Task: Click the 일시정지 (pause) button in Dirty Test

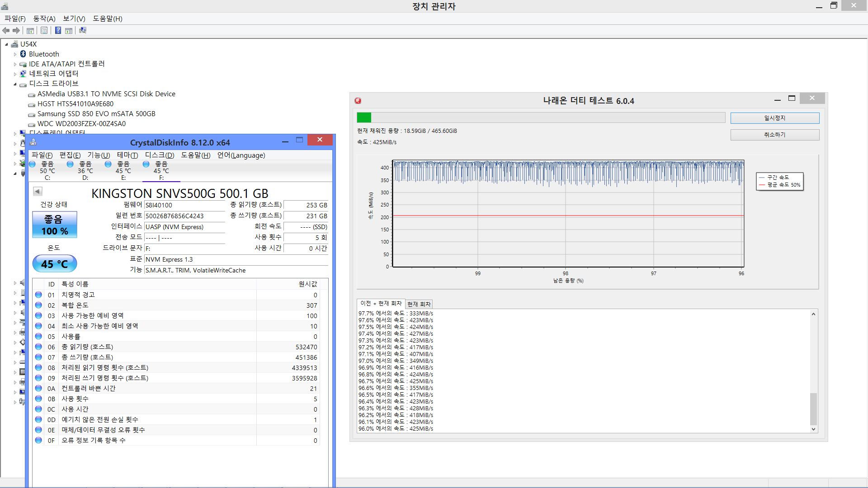Action: tap(775, 118)
